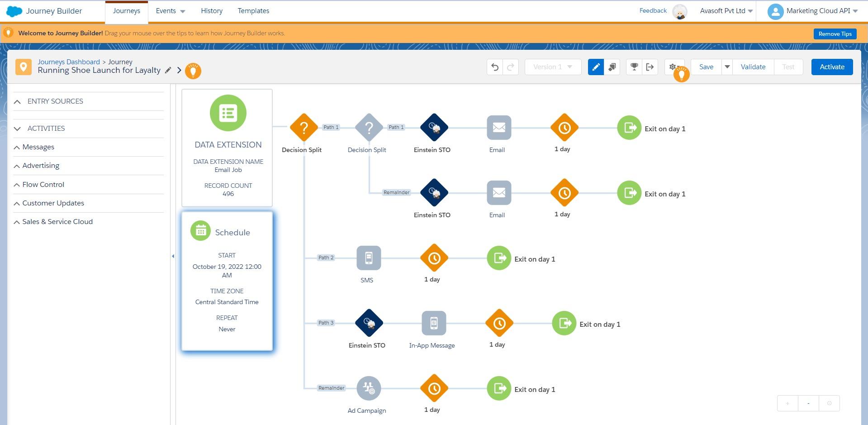Click the Einstein avatar icon
Viewport: 868px width, 425px height.
(x=679, y=12)
